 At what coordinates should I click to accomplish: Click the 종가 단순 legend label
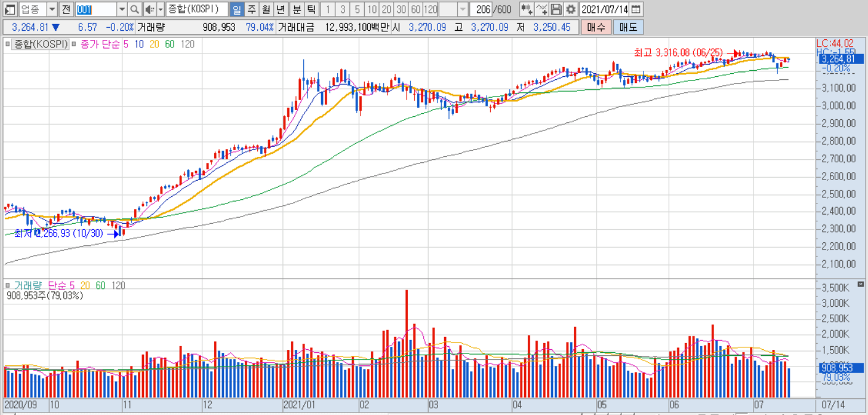(100, 44)
